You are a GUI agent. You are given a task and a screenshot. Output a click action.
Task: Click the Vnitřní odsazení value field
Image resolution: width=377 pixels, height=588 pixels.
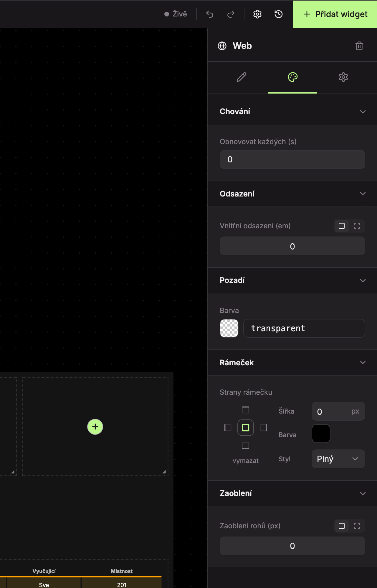[x=292, y=246]
